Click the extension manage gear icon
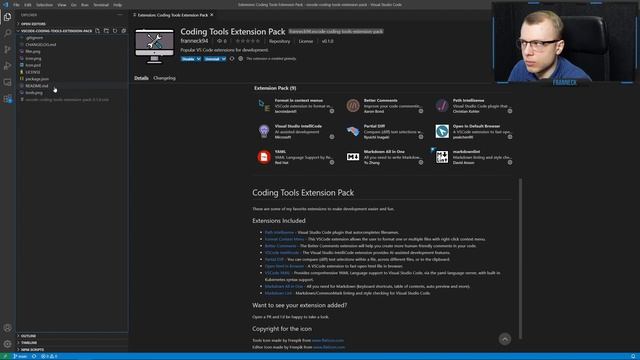Image resolution: width=640 pixels, height=360 pixels. (x=240, y=59)
